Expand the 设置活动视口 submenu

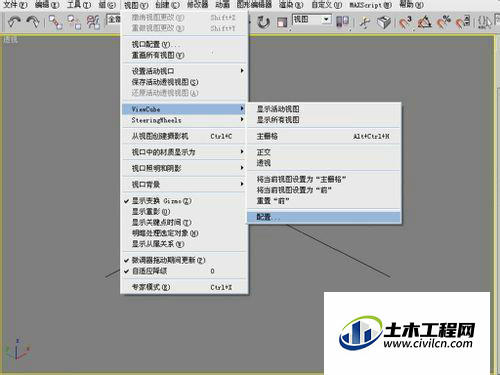184,71
